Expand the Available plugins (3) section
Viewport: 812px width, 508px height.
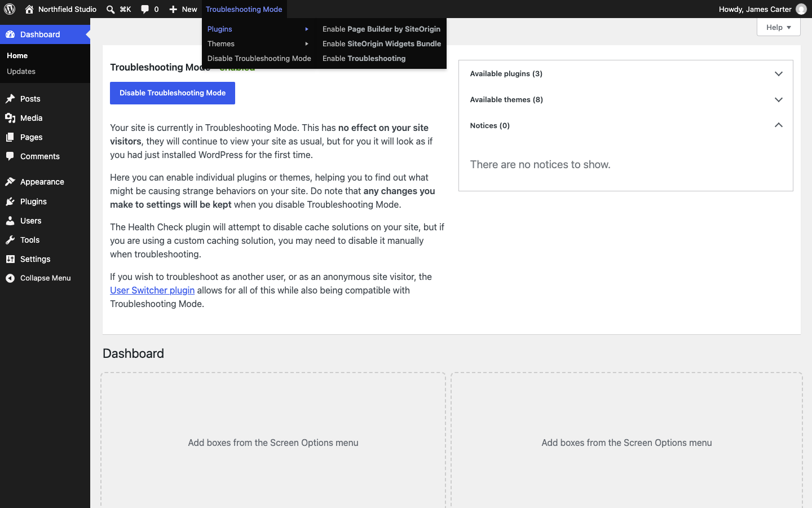[x=626, y=74]
